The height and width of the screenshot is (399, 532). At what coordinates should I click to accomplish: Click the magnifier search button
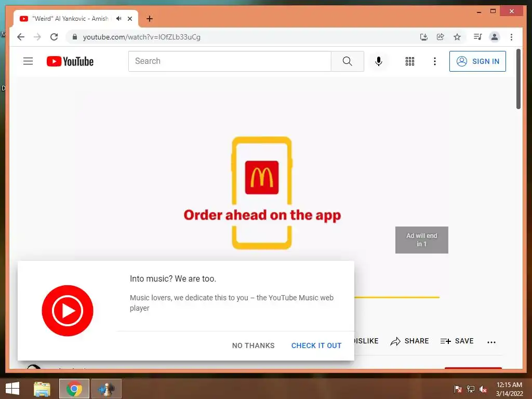click(x=348, y=61)
